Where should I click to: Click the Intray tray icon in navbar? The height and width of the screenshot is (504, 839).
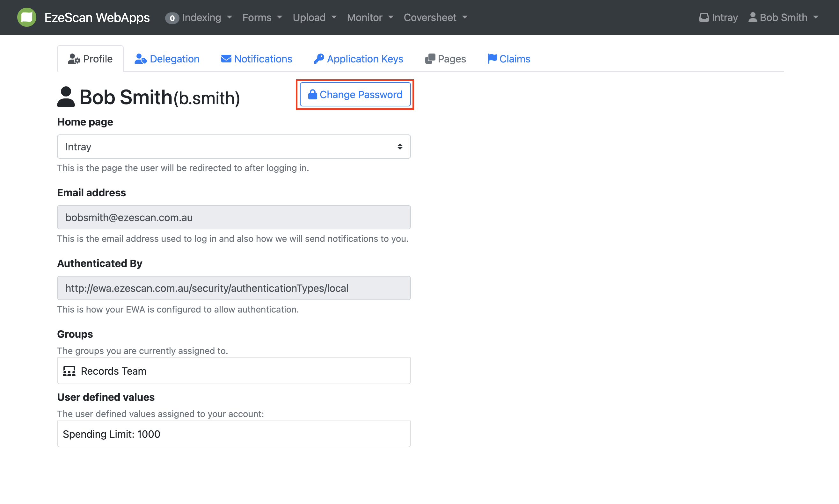[704, 17]
